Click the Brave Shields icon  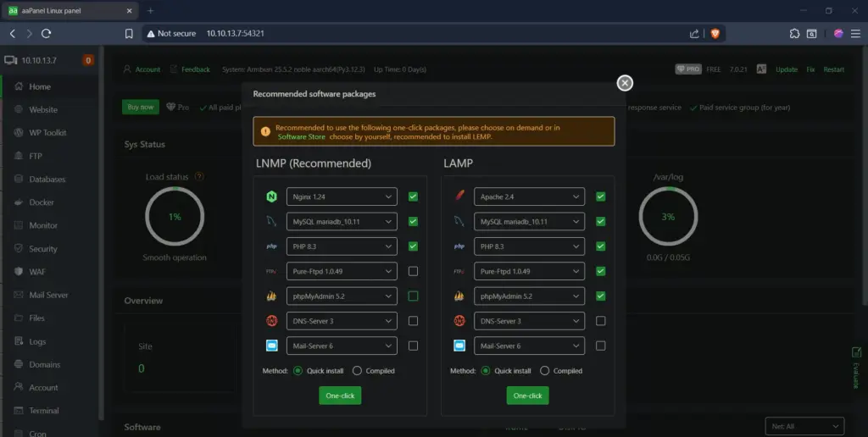coord(715,34)
